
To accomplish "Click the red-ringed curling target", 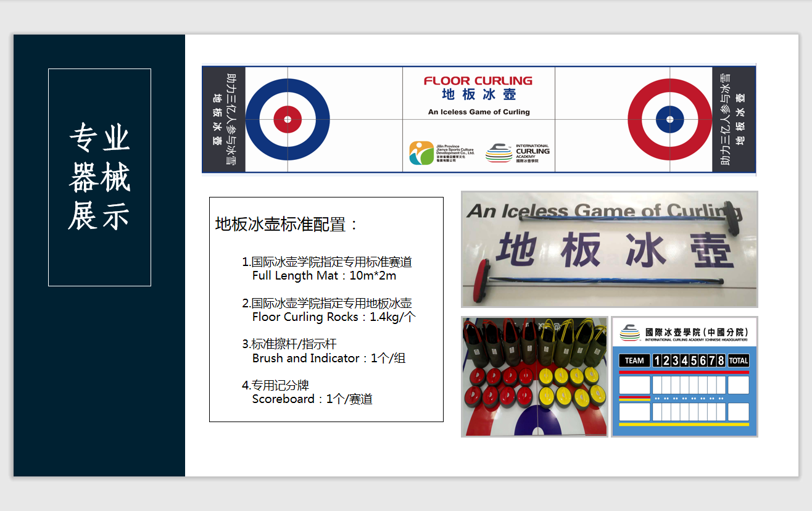I will click(x=670, y=119).
